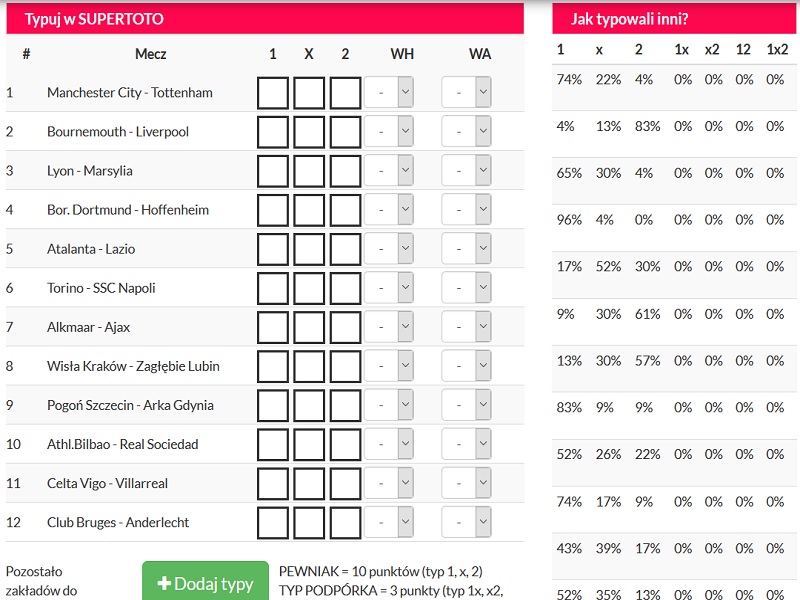The height and width of the screenshot is (600, 800).
Task: Tick home win box for Bor. Dortmund - Hoffenheim
Action: pos(273,210)
